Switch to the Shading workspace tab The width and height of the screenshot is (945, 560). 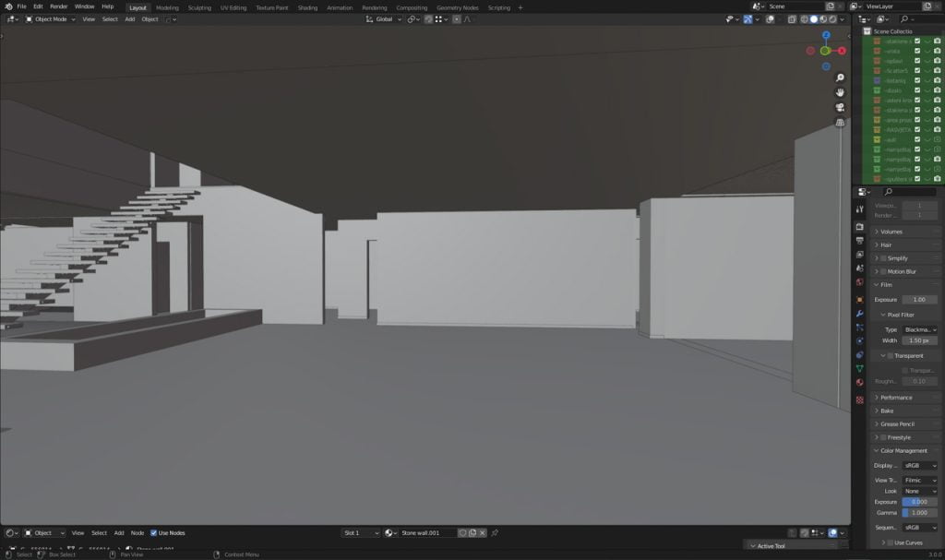pyautogui.click(x=307, y=6)
